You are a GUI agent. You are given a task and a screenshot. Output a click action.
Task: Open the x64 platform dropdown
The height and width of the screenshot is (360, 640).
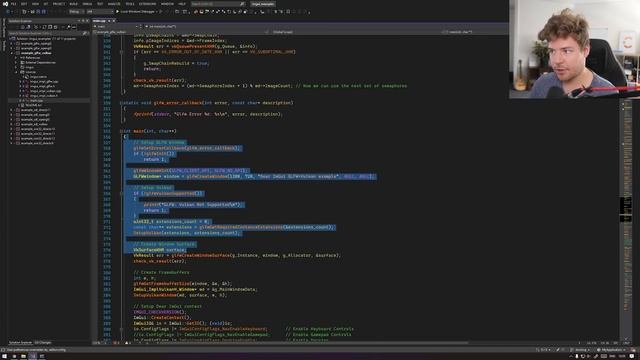(x=99, y=11)
